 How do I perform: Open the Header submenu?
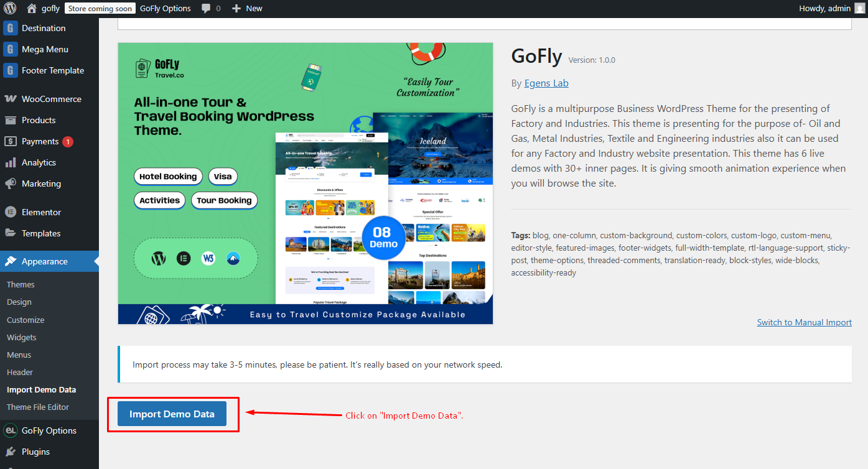(20, 372)
